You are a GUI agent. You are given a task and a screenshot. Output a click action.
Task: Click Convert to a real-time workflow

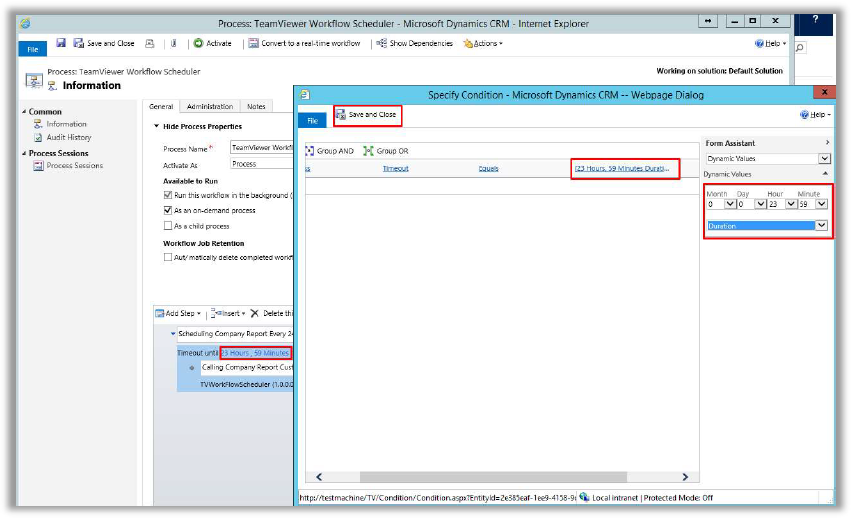[306, 43]
